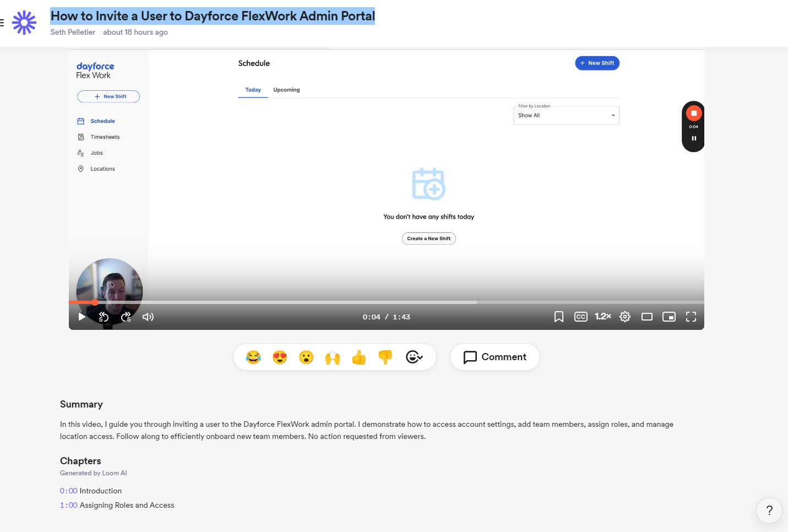Click the dayforce Flex Work logo

click(x=95, y=70)
